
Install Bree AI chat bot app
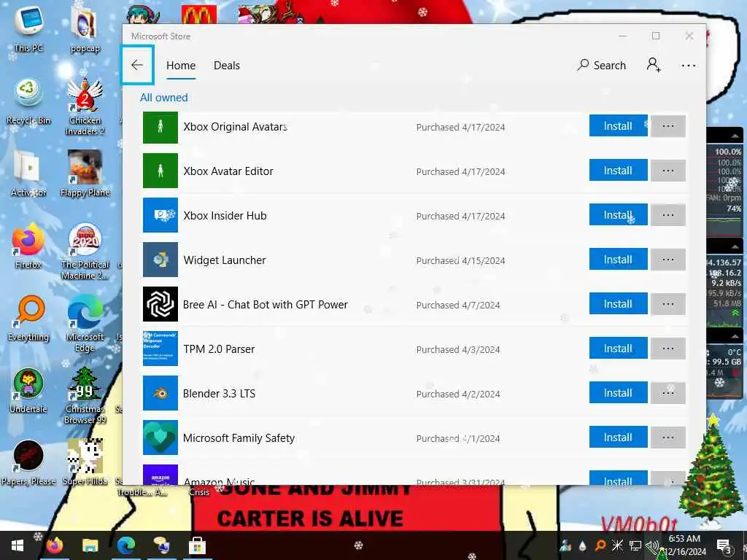tap(618, 304)
